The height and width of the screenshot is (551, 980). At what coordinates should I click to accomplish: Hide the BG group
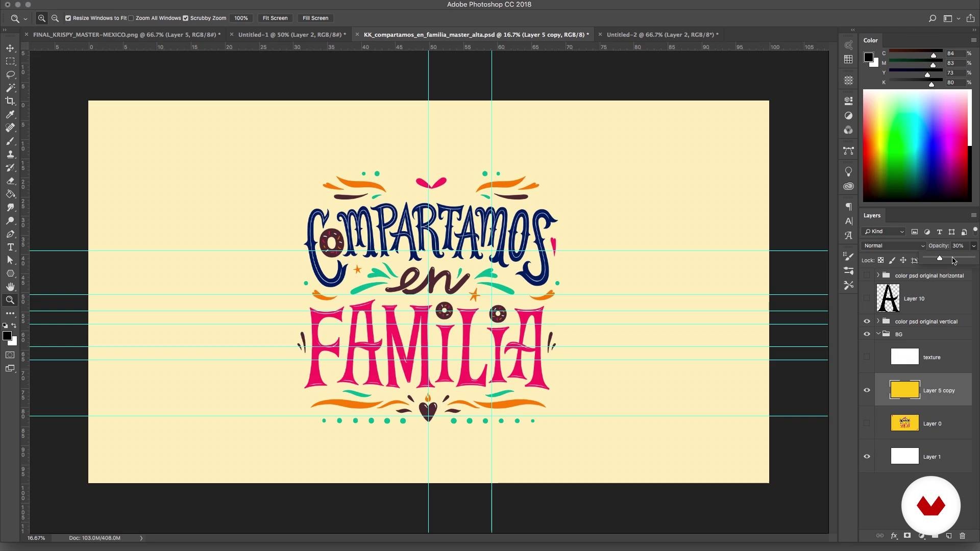click(x=867, y=334)
